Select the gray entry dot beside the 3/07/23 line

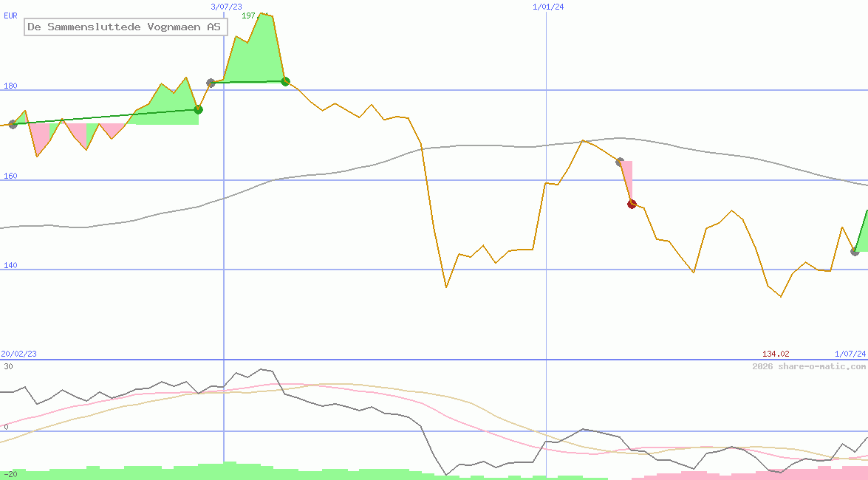(x=211, y=83)
